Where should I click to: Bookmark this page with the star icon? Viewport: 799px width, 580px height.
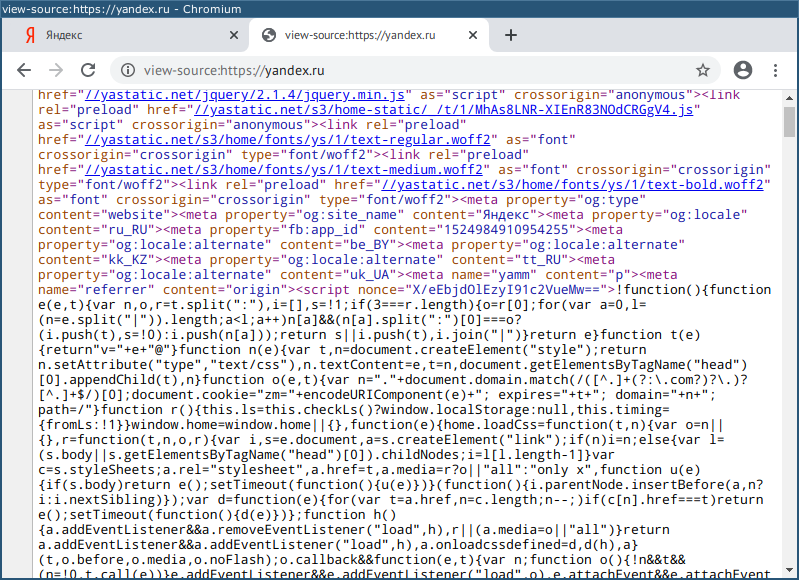[703, 70]
